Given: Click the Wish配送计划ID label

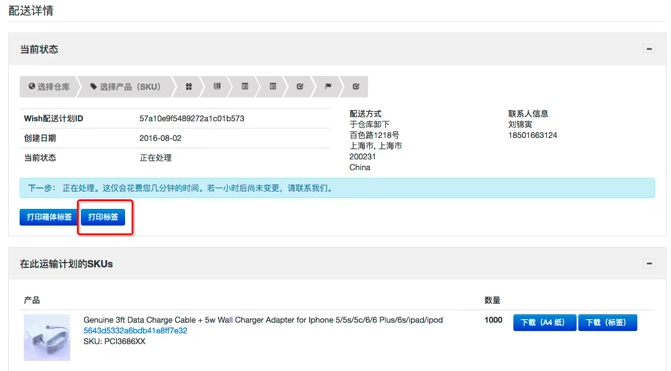Looking at the screenshot, I should click(53, 119).
